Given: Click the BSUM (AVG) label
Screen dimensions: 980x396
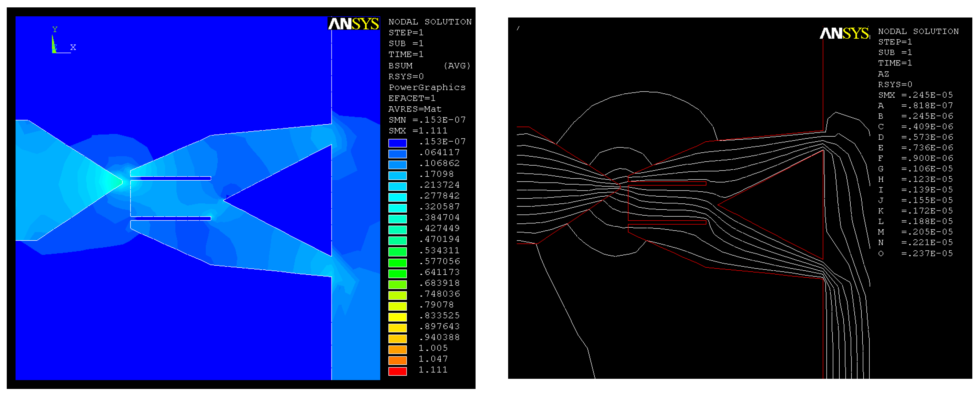Looking at the screenshot, I should pos(429,66).
